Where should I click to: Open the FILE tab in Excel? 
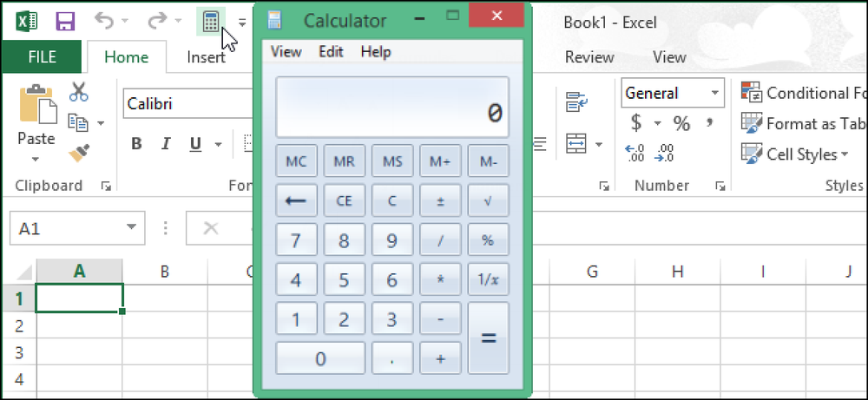[x=42, y=57]
